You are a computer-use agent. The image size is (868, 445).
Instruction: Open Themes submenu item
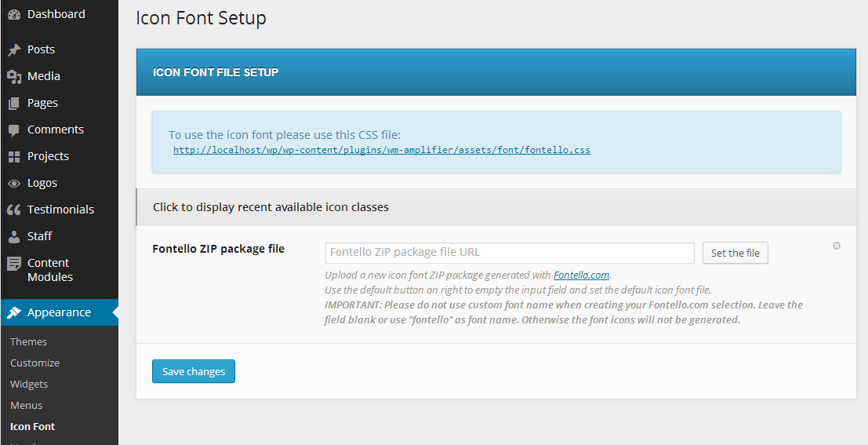pos(29,341)
